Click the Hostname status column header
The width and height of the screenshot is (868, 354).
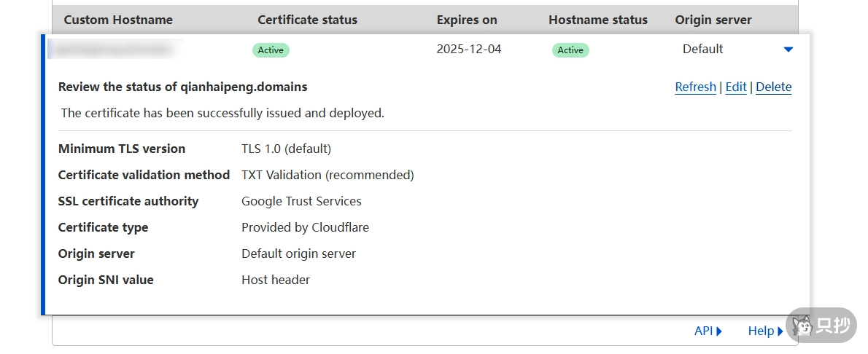pos(597,20)
